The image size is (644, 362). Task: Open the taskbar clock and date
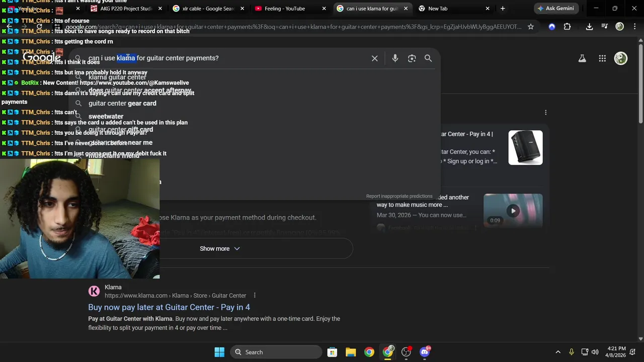pos(617,352)
